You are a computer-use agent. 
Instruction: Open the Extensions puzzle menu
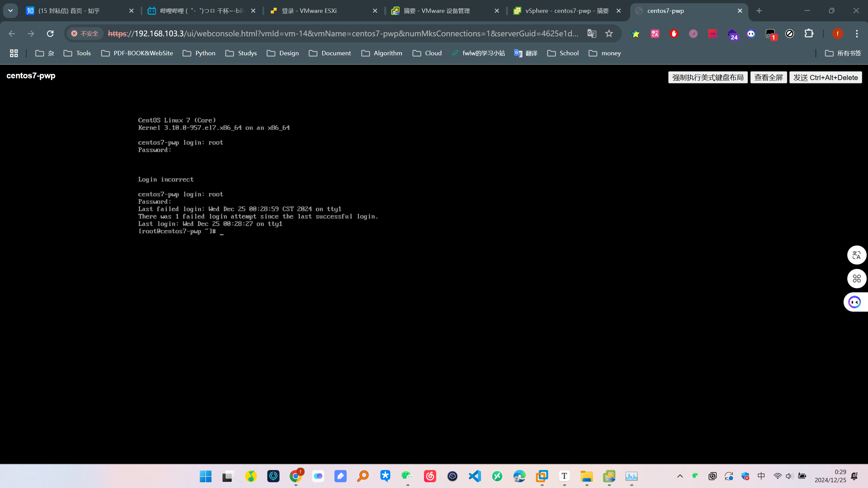pyautogui.click(x=809, y=34)
